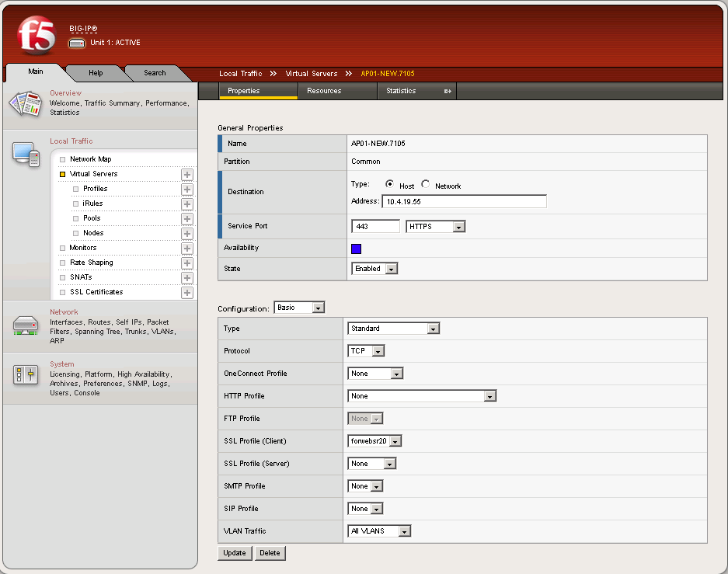
Task: Click the System settings icon
Action: [x=25, y=376]
